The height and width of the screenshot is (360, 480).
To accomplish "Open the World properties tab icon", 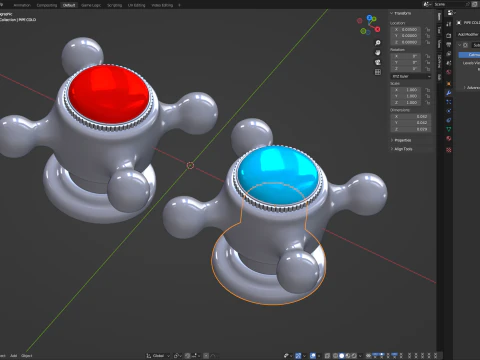I will (449, 72).
